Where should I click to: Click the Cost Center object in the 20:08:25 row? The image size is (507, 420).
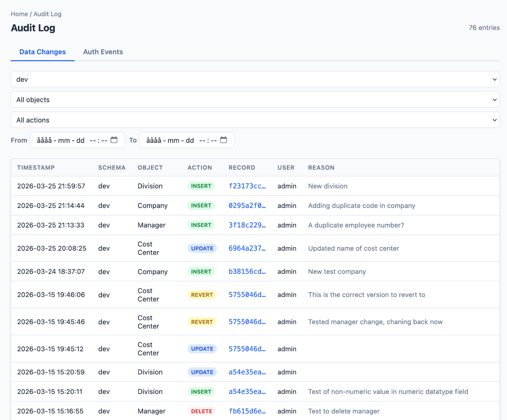pos(148,248)
